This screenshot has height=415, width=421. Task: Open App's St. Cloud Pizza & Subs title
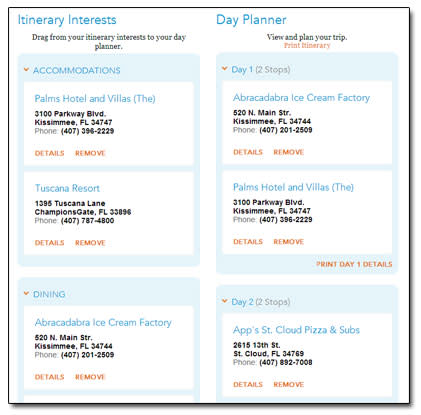pos(296,330)
